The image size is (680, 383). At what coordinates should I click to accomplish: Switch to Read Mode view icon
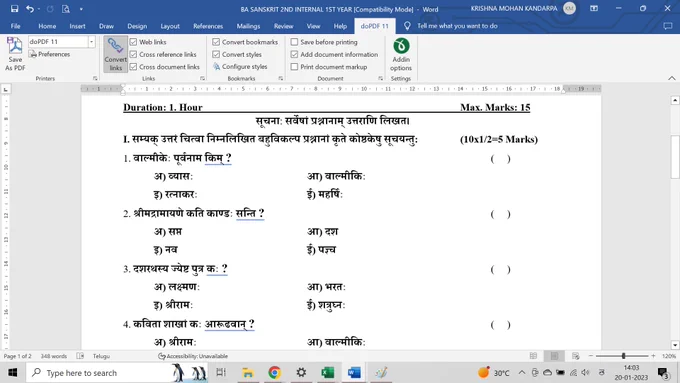coord(533,356)
